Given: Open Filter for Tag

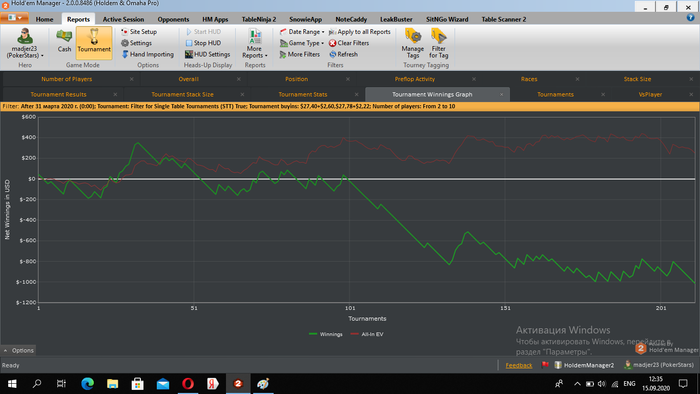Looking at the screenshot, I should (x=438, y=43).
